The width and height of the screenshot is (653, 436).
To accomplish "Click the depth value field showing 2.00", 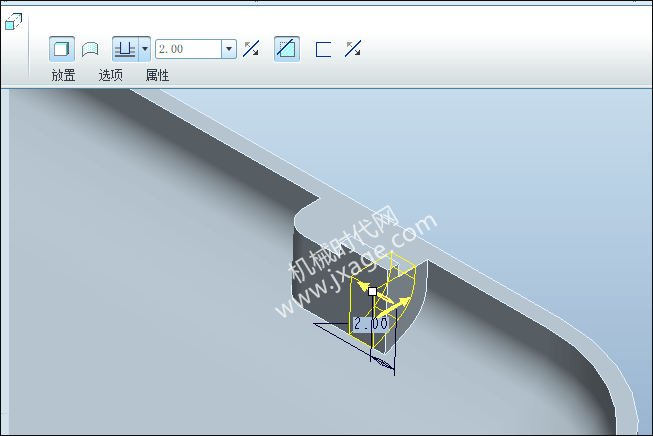I will click(188, 49).
